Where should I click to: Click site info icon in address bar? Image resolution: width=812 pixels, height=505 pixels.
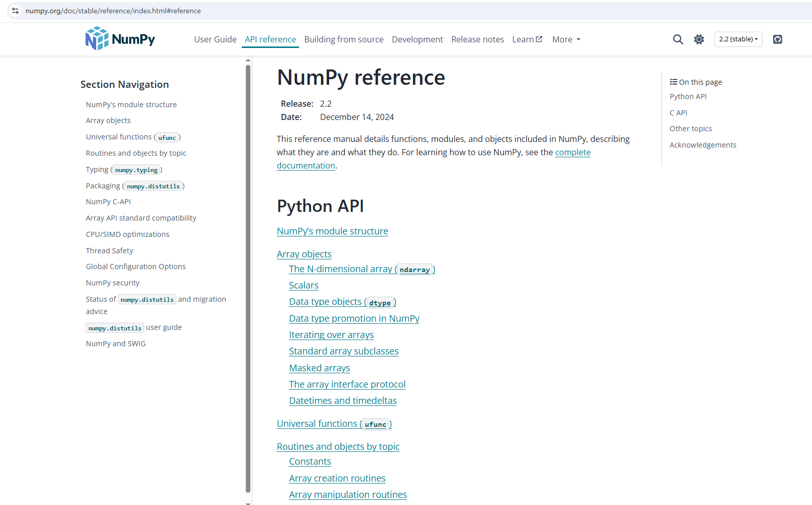click(15, 11)
